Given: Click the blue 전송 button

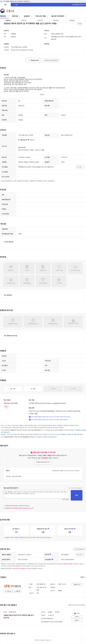Looking at the screenshot, I should (x=77, y=495).
